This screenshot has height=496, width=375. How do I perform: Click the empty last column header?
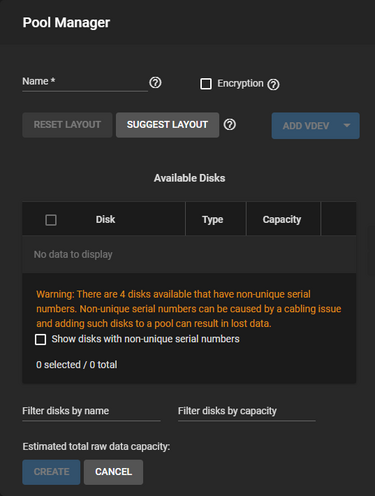click(x=338, y=219)
